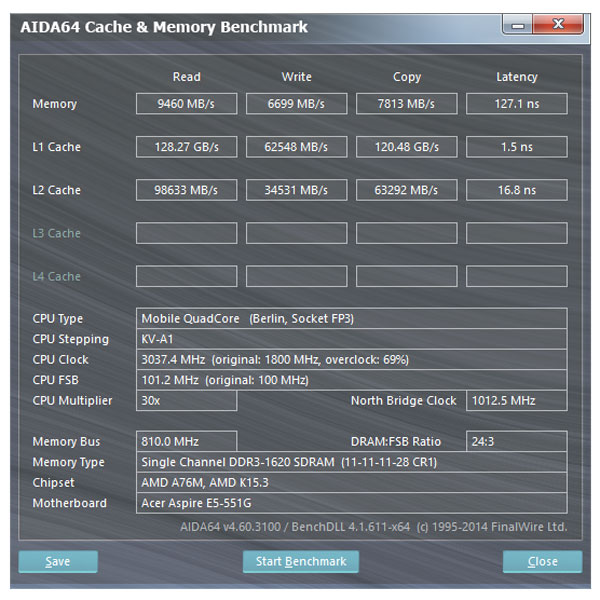The height and width of the screenshot is (600, 600).
Task: Click L2 Cache Latency 16.8 ns
Action: tap(517, 190)
